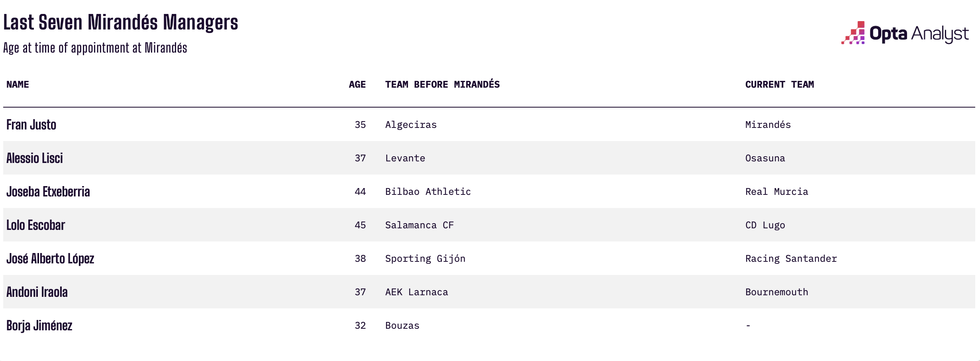Select the Fran Justo name cell
Screen dimensions: 980x361
pyautogui.click(x=31, y=125)
